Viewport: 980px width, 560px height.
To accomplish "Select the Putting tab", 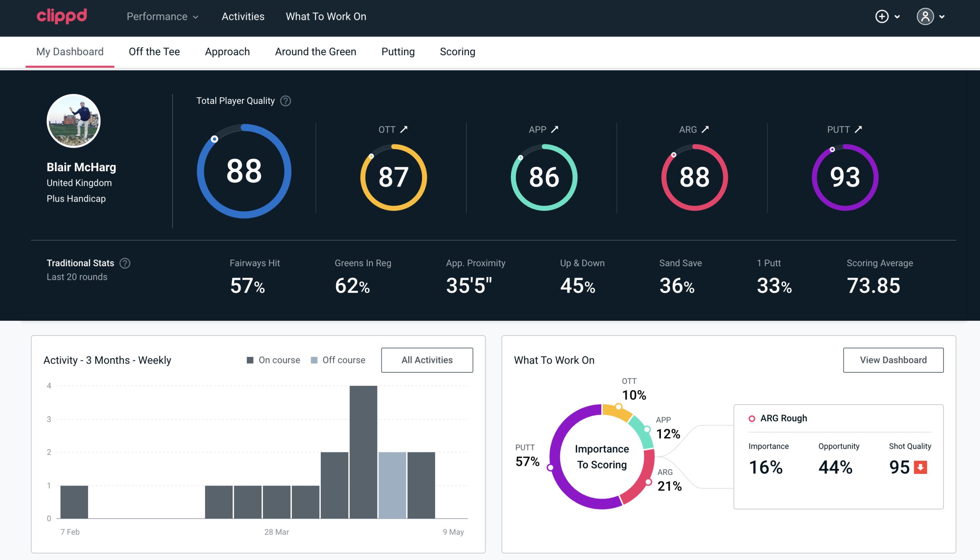I will (x=398, y=51).
